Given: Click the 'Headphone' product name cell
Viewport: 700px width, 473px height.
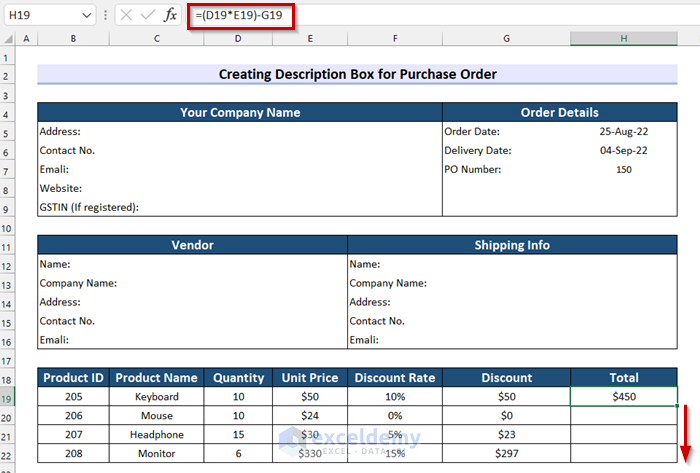Looking at the screenshot, I should coord(157,435).
